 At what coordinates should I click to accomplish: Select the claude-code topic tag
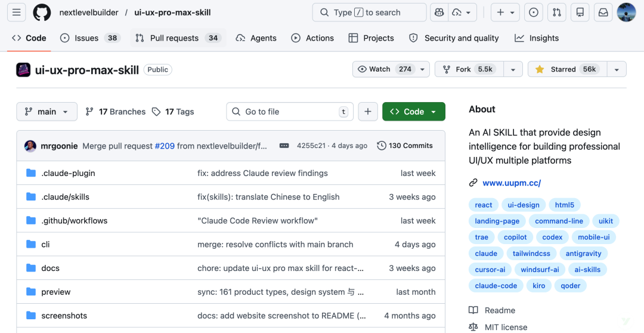pyautogui.click(x=496, y=286)
